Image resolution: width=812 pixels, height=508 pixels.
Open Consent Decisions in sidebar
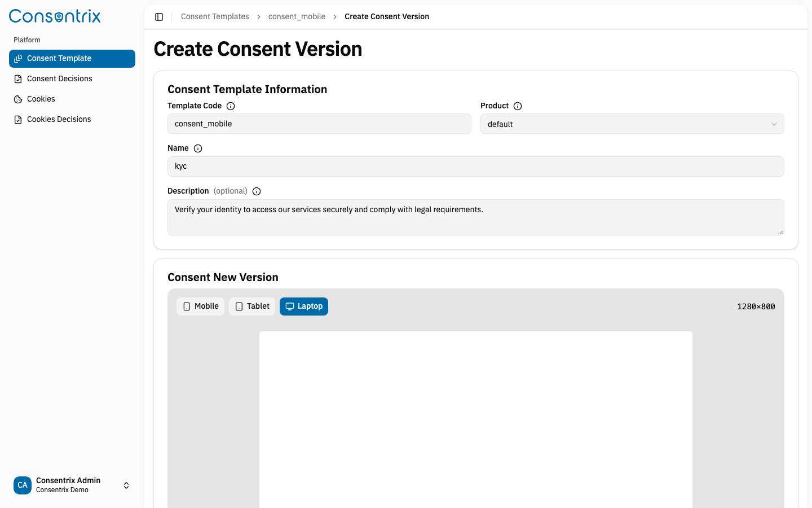[72, 79]
